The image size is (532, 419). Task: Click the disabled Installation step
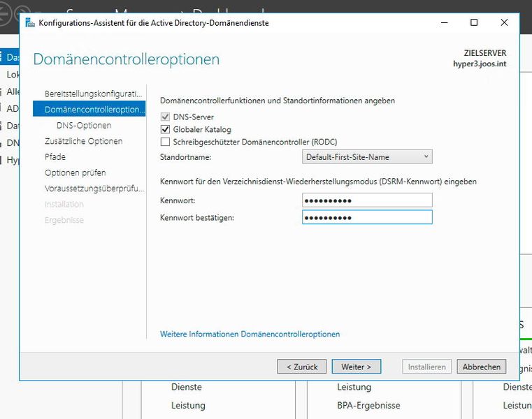point(64,205)
